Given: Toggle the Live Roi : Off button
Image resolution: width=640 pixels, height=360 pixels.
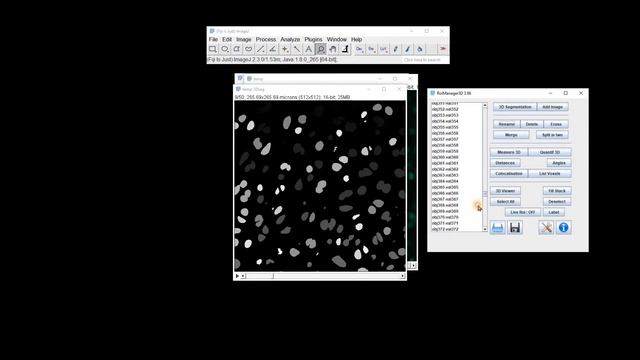Looking at the screenshot, I should coord(522,212).
